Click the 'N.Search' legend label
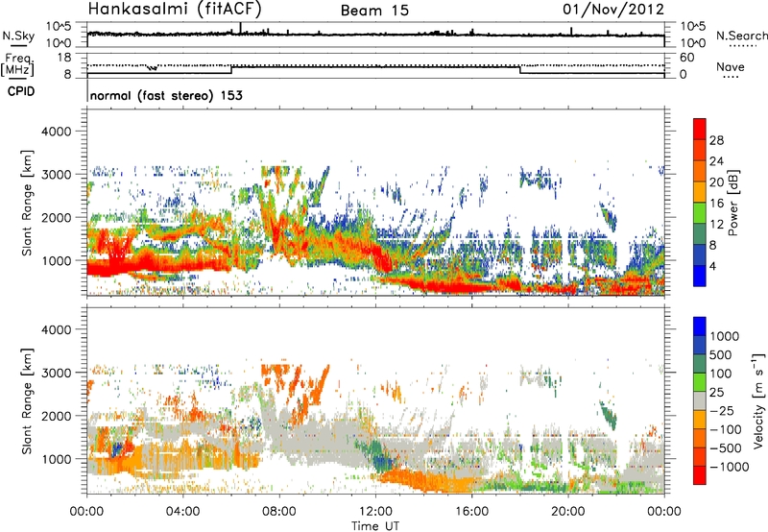Image resolution: width=768 pixels, height=532 pixels. [x=741, y=36]
